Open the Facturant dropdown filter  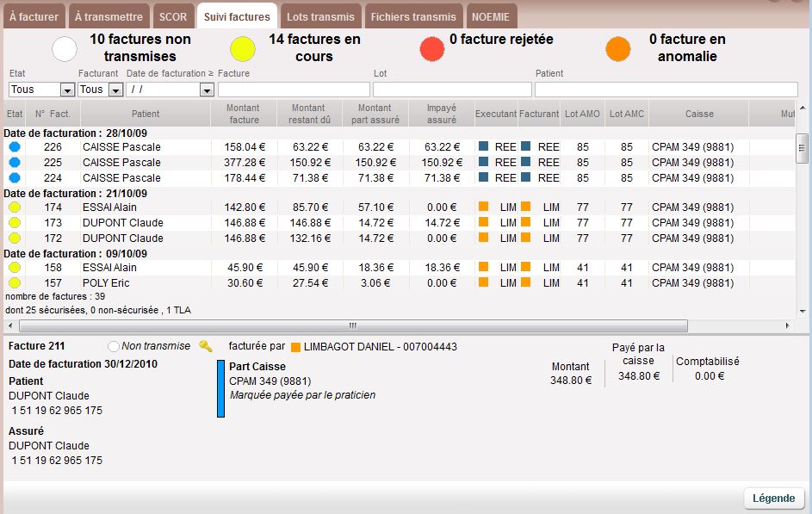tap(115, 90)
